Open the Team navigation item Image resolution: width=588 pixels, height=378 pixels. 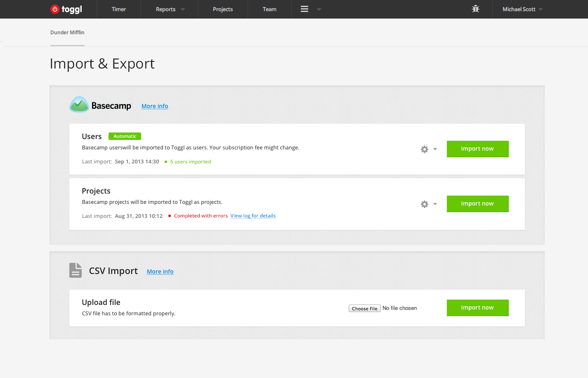[269, 9]
